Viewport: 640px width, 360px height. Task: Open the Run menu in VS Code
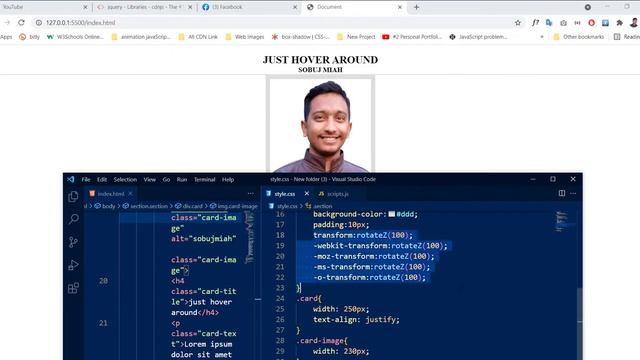coord(182,180)
